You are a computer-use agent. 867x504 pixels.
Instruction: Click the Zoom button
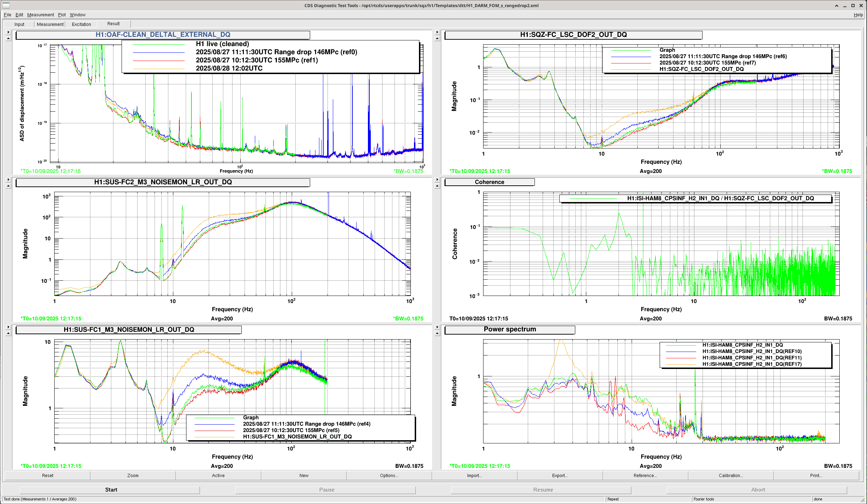point(133,476)
